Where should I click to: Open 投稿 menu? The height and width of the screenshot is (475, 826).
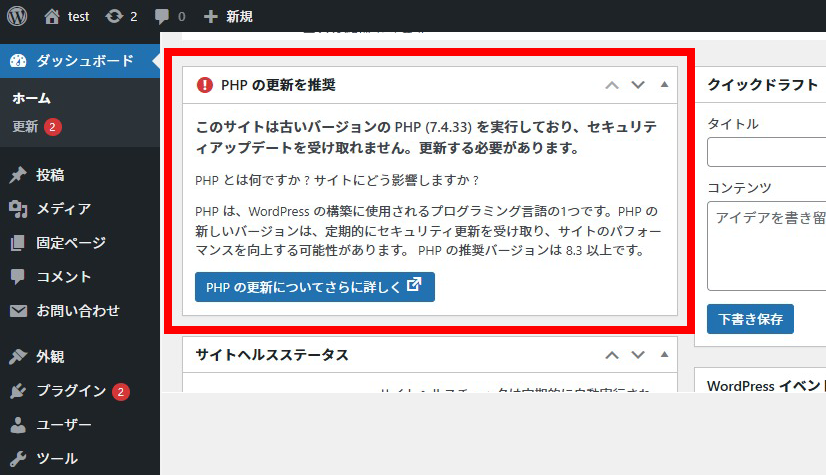click(x=80, y=175)
